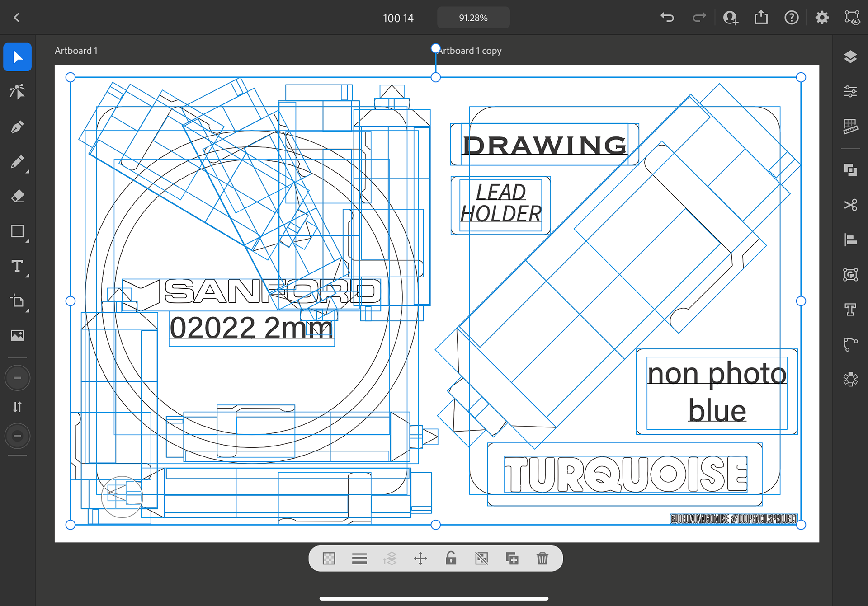This screenshot has width=868, height=606.
Task: Redo the last action
Action: (699, 18)
